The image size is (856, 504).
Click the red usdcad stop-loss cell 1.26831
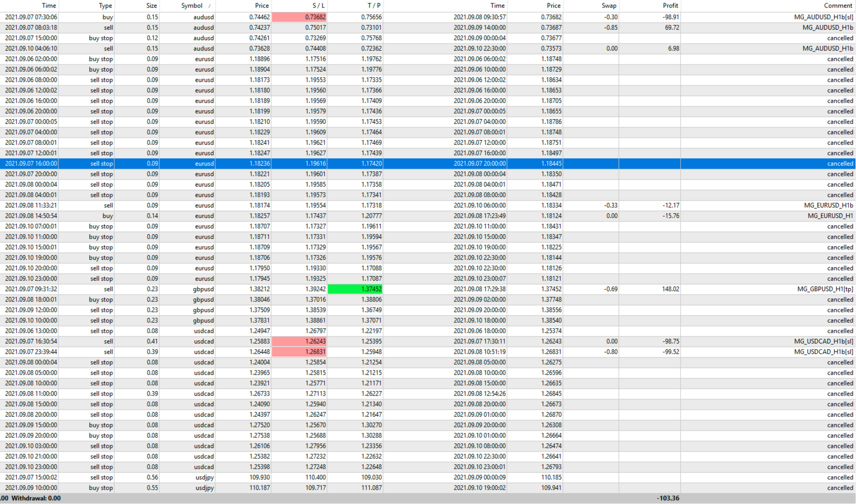coord(300,352)
